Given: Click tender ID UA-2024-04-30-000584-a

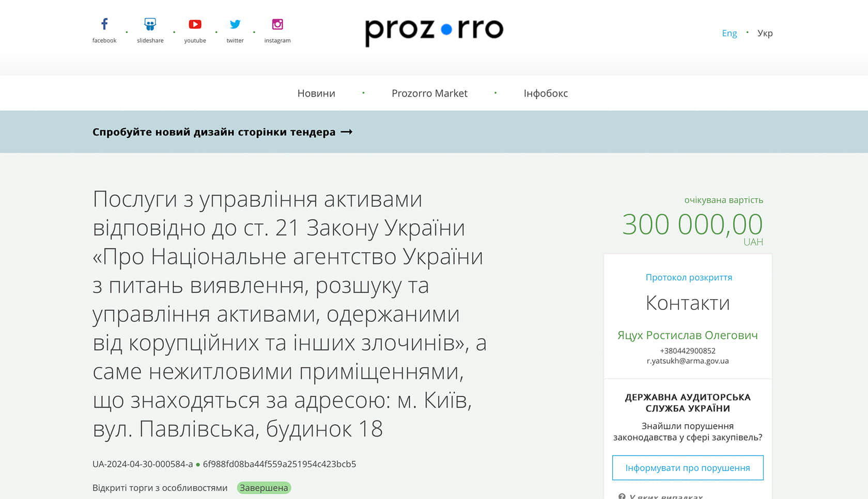Looking at the screenshot, I should coord(143,464).
